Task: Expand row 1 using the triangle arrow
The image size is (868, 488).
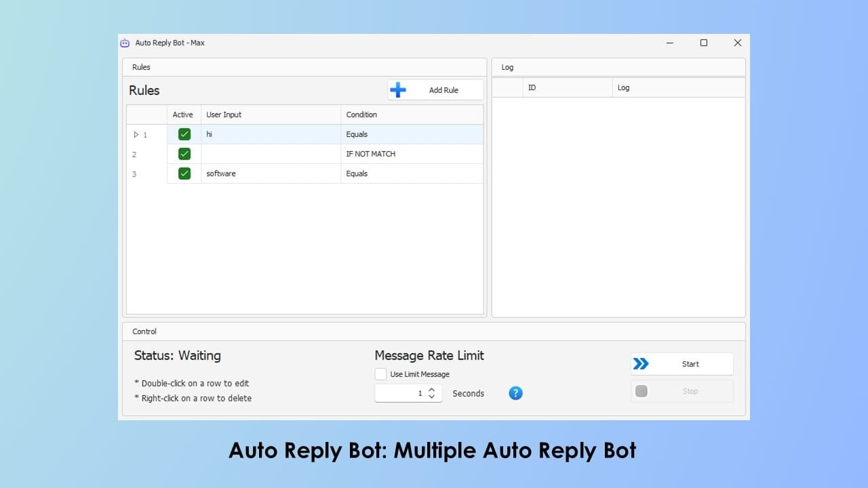Action: coord(136,134)
